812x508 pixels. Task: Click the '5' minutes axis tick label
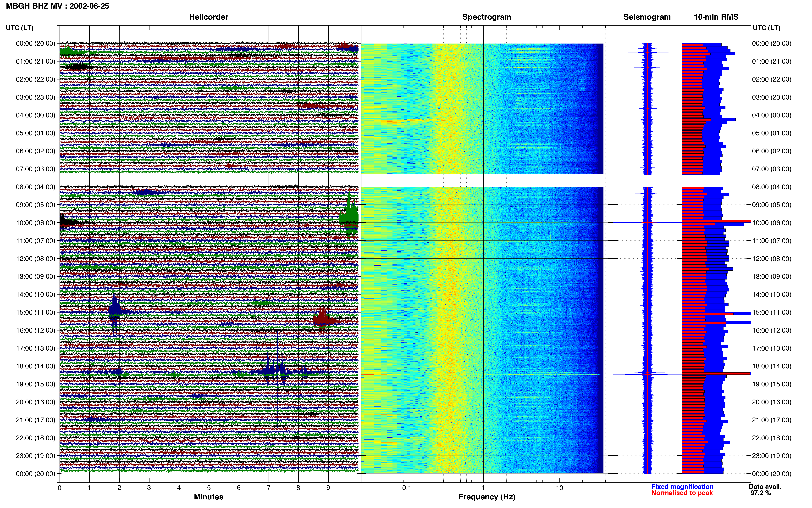point(209,488)
